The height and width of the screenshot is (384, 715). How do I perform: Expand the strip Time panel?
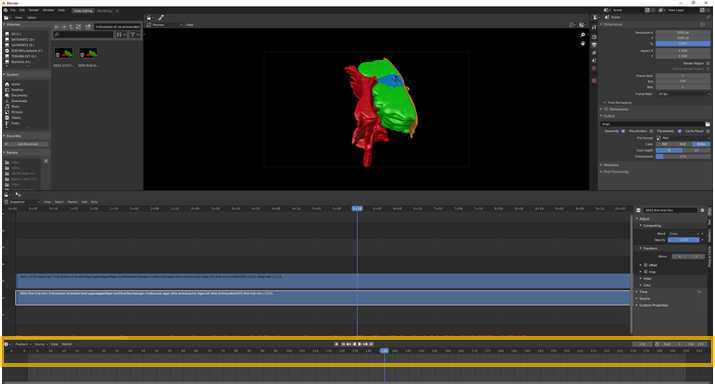coord(643,292)
